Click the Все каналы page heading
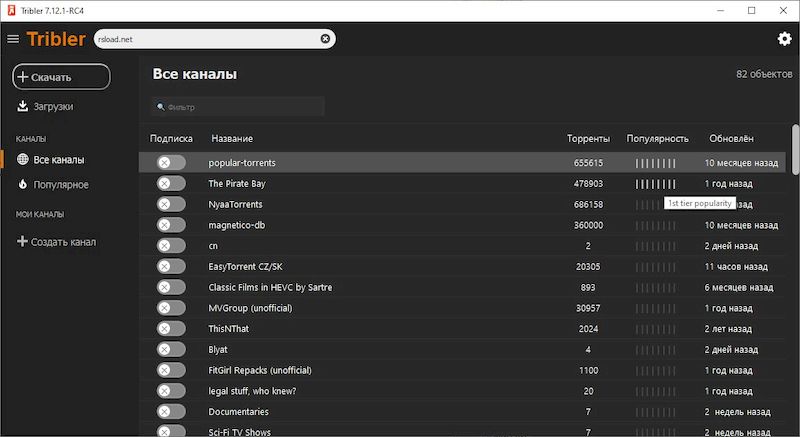This screenshot has width=800, height=437. coord(194,74)
